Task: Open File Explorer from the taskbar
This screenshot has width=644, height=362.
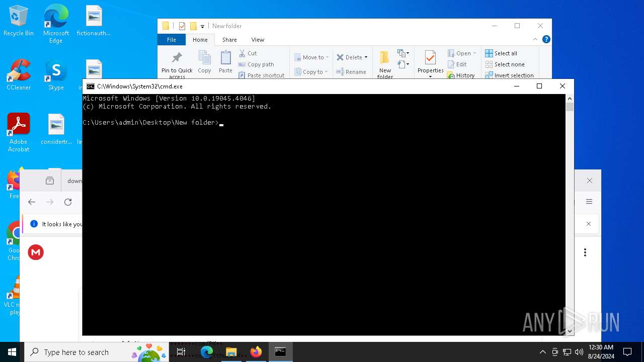Action: [x=231, y=352]
